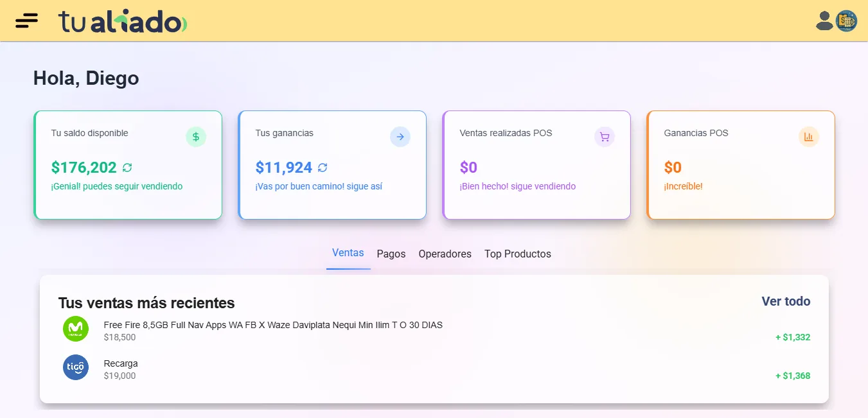The height and width of the screenshot is (418, 868).
Task: Switch to the Top Productos tab
Action: 517,254
